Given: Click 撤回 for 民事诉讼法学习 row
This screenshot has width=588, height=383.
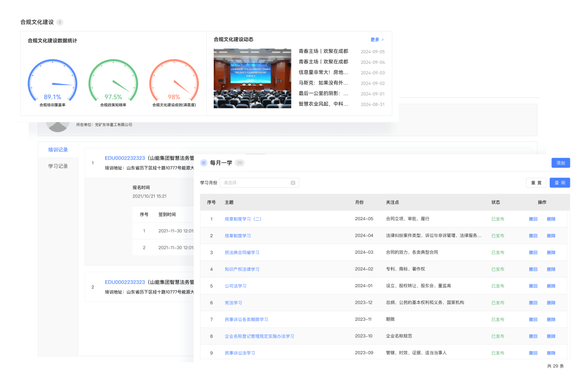Looking at the screenshot, I should [x=533, y=353].
